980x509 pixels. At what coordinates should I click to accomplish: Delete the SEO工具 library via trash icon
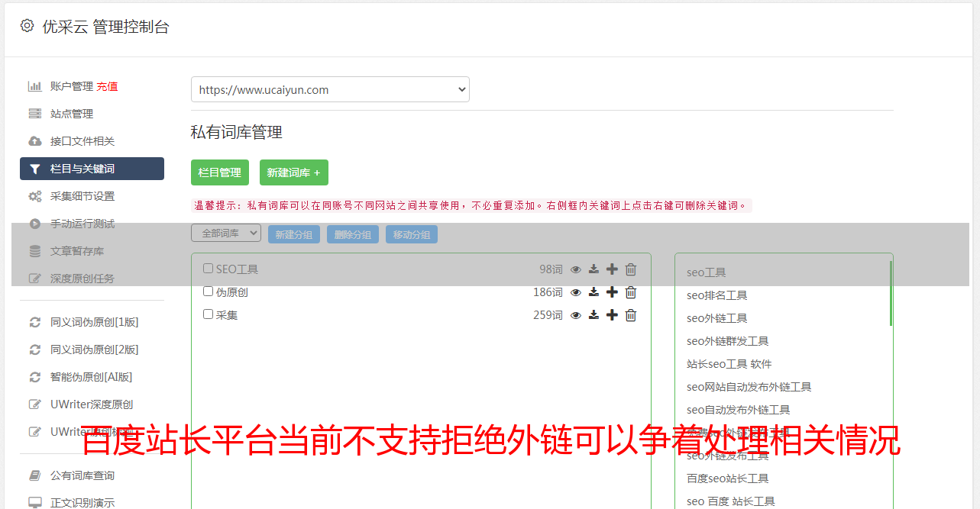pyautogui.click(x=631, y=269)
